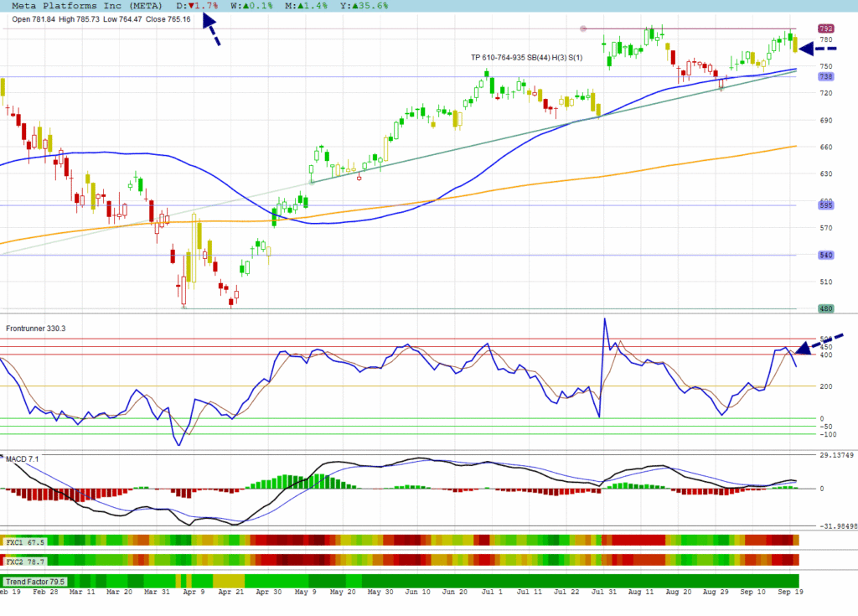Select the FXC1 67.5 heatmap label

tap(25, 541)
